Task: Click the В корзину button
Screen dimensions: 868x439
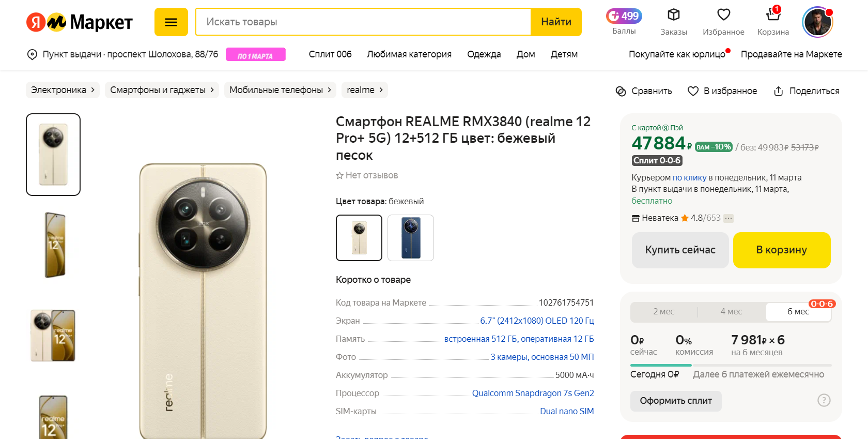Action: click(x=782, y=250)
